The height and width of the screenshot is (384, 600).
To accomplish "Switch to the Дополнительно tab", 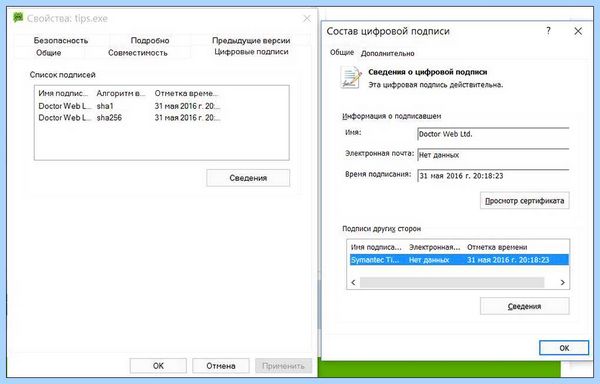I will click(387, 54).
